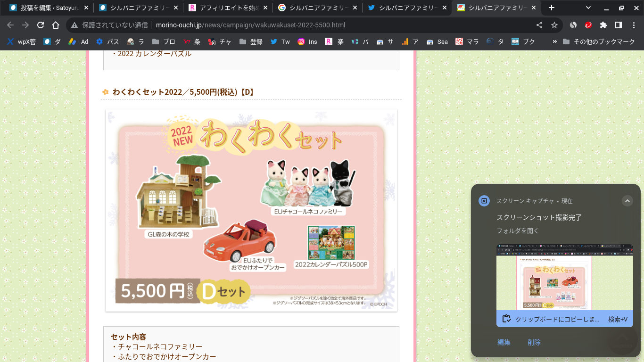Open a new browser tab

tap(552, 8)
